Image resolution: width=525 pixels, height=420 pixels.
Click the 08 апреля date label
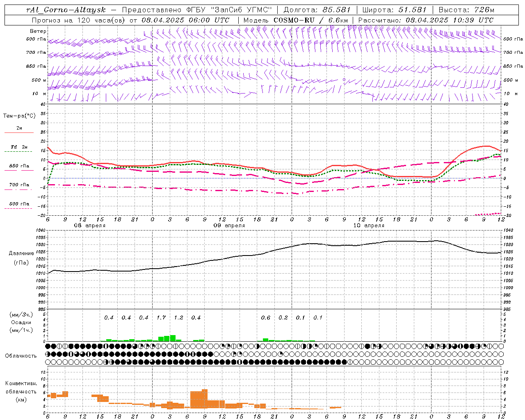pyautogui.click(x=89, y=226)
